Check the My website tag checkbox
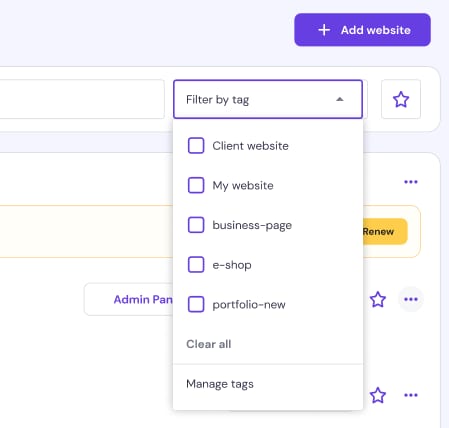Screen dimensions: 449x428 coord(196,185)
